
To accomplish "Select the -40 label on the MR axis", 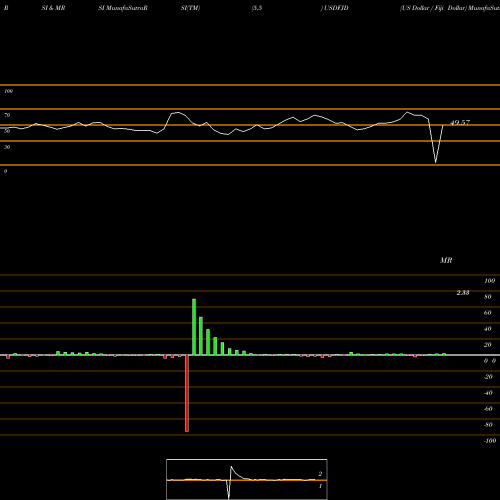I will [x=488, y=393].
